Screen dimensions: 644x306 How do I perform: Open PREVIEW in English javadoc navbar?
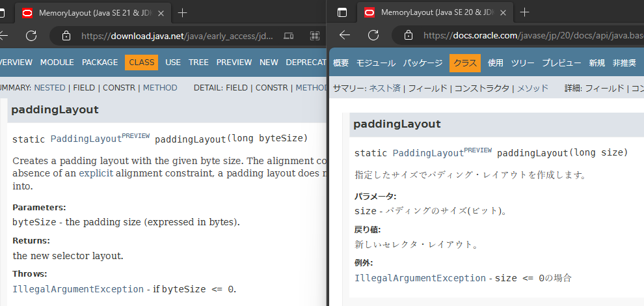tap(234, 63)
